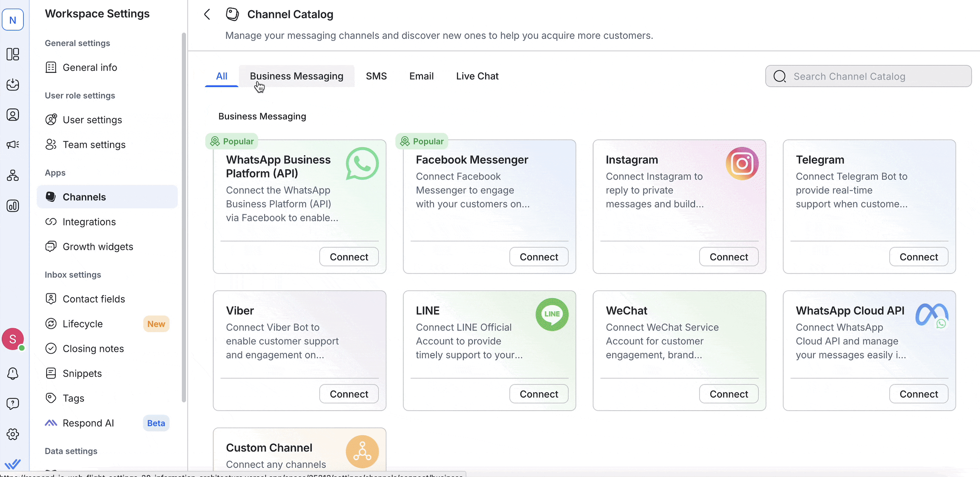Open the Reports bar-chart icon
Screen dimensions: 980x477
(13, 206)
